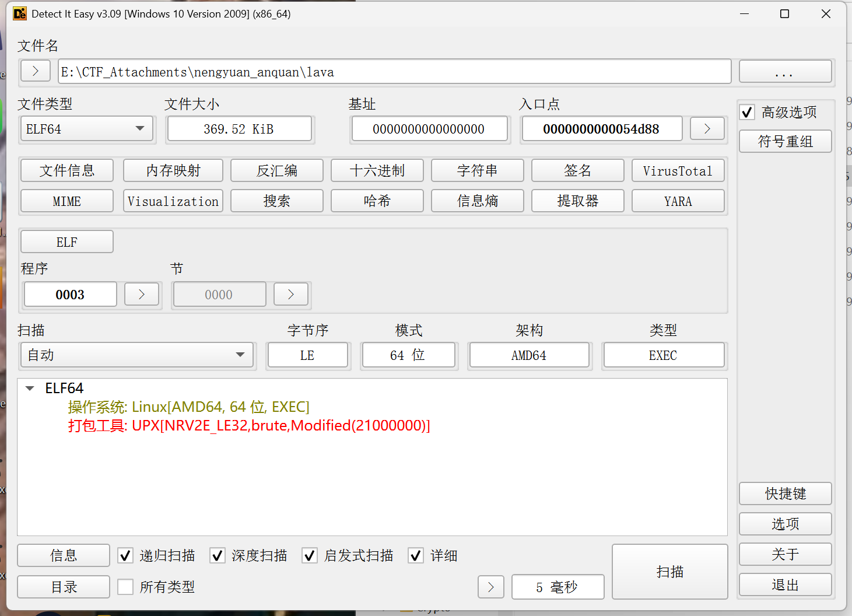Click the MIME button
Viewport: 852px width, 616px height.
(67, 201)
